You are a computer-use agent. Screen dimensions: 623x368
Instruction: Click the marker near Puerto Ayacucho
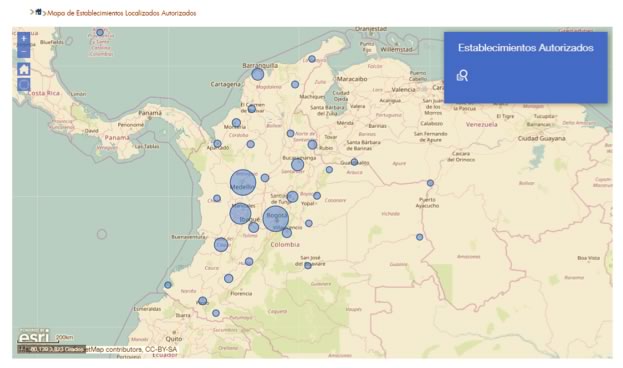coord(430,183)
